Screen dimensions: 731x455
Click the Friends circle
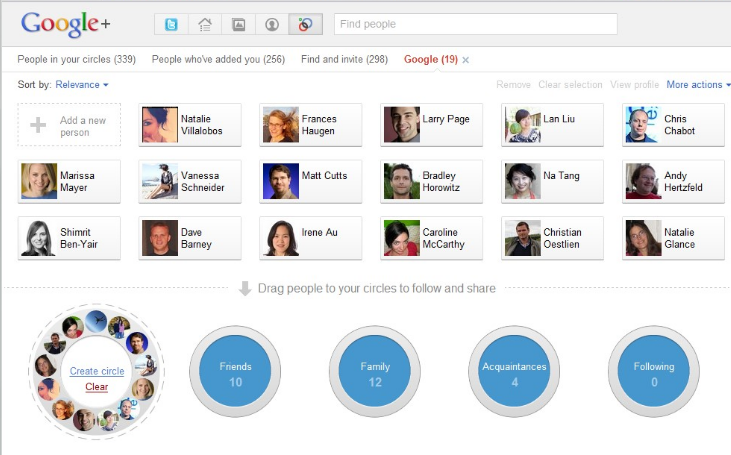pyautogui.click(x=236, y=373)
